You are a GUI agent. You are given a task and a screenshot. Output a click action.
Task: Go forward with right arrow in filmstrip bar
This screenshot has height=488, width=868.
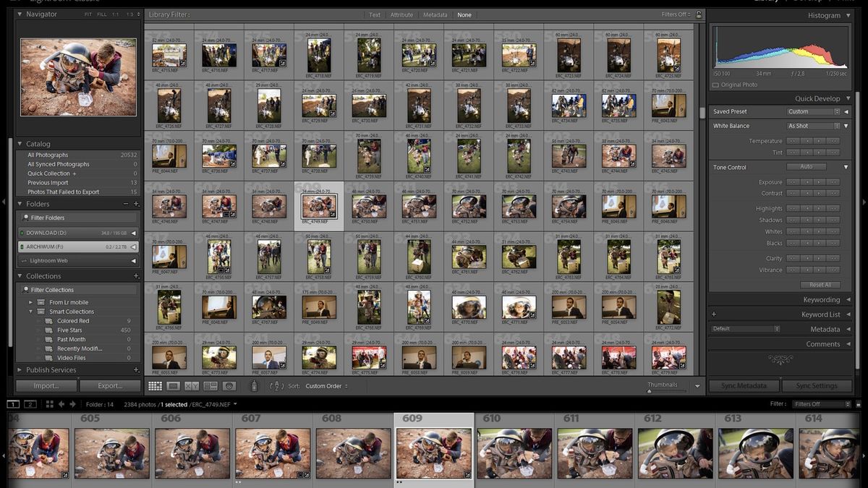point(72,404)
